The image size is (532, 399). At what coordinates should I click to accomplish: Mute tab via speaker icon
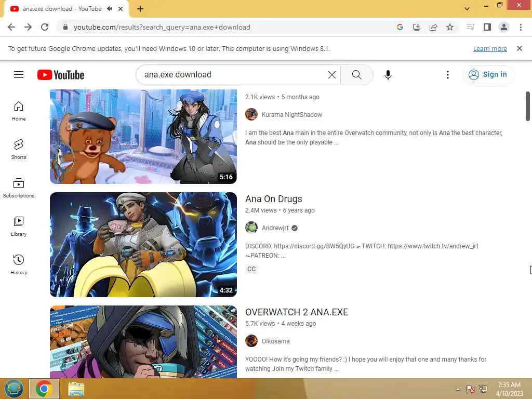tap(109, 9)
